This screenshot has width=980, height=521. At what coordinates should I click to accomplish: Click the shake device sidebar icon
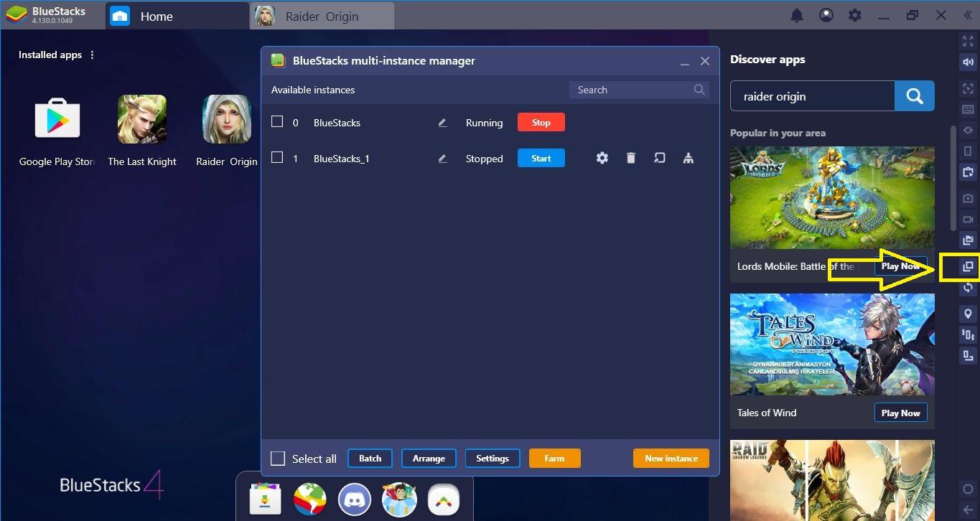pyautogui.click(x=968, y=334)
